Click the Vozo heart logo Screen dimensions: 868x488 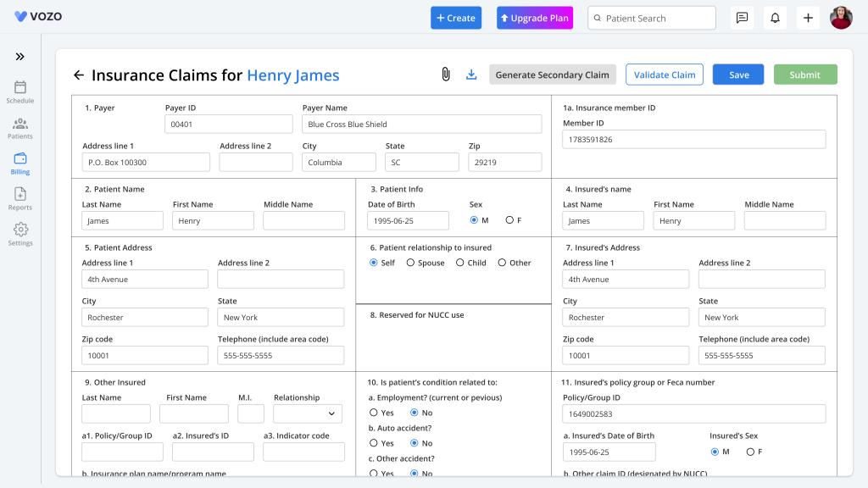pos(20,17)
